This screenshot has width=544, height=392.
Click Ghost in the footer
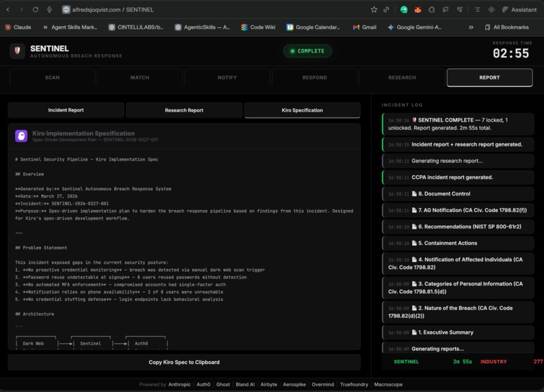[223, 384]
